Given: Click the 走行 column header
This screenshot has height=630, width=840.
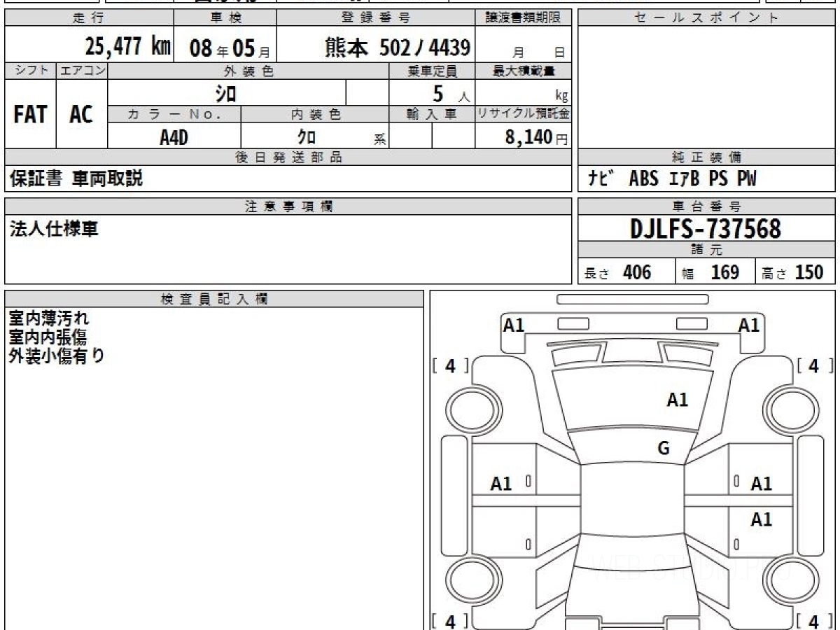Looking at the screenshot, I should (88, 17).
